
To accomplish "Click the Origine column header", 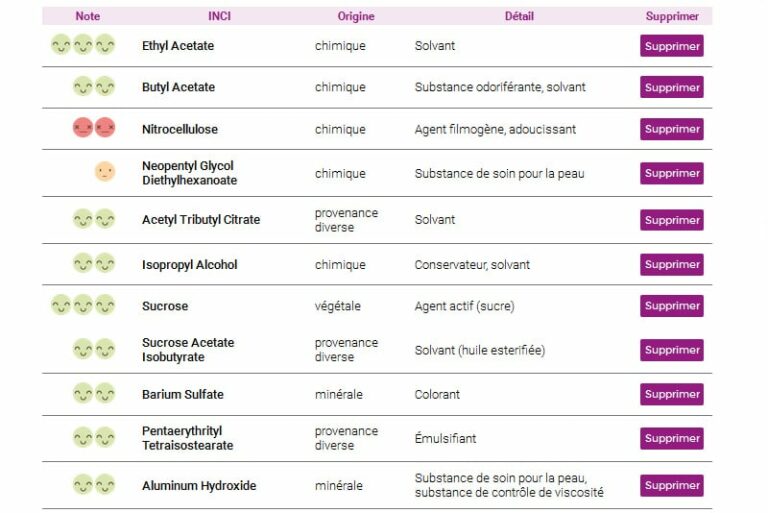I will (356, 16).
